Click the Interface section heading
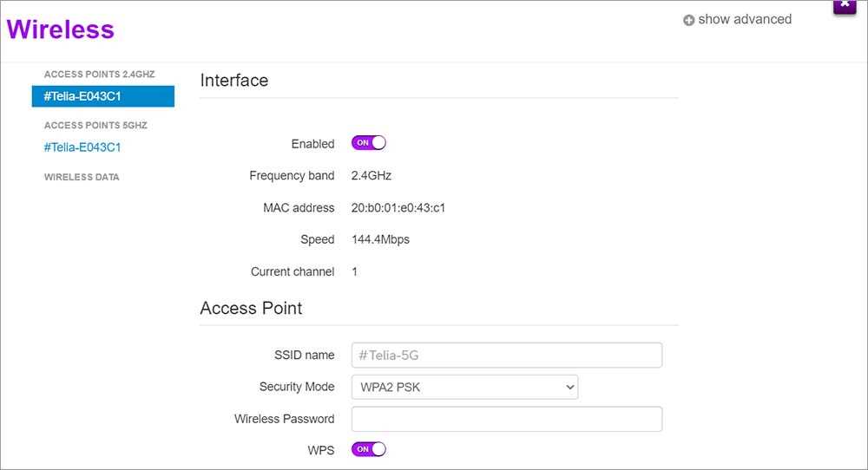 [x=234, y=81]
